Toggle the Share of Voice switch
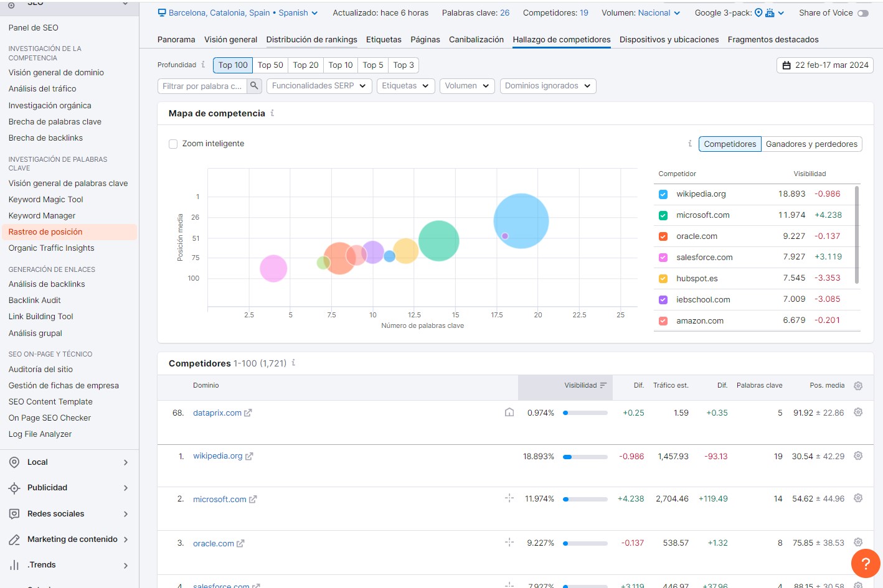This screenshot has height=588, width=883. pos(862,13)
